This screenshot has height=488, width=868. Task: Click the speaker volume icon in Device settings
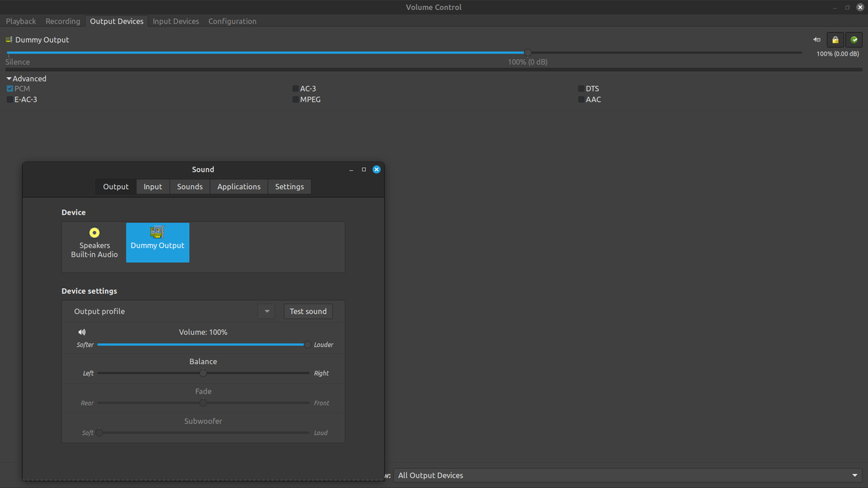tap(81, 332)
